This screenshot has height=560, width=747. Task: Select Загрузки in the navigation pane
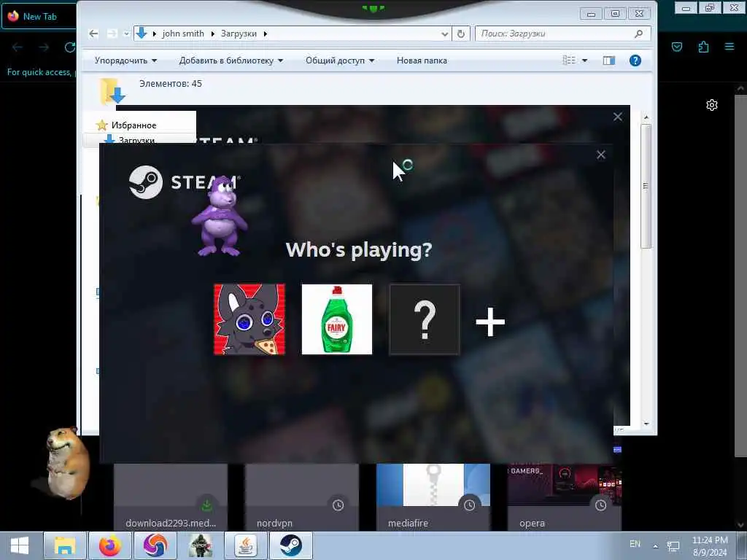pos(136,140)
